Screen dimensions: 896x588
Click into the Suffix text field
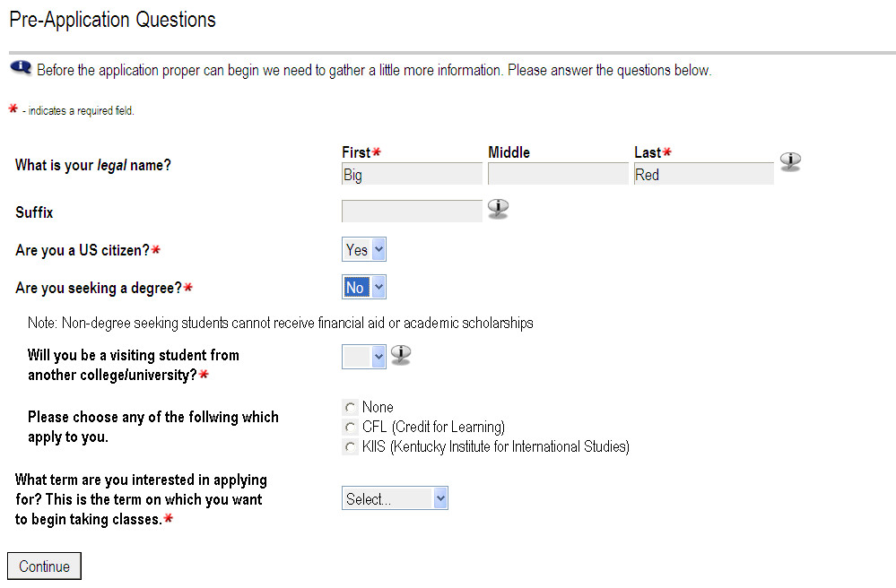(x=412, y=212)
